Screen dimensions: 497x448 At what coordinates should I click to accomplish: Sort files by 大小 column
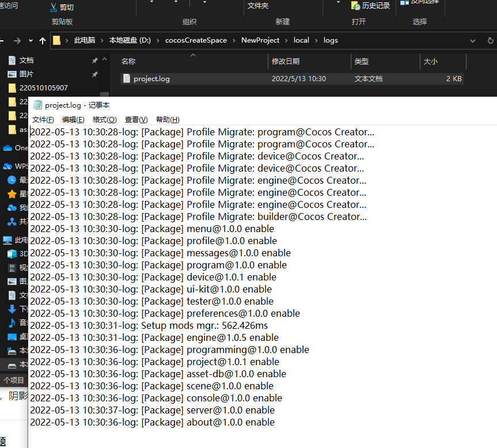pos(430,62)
